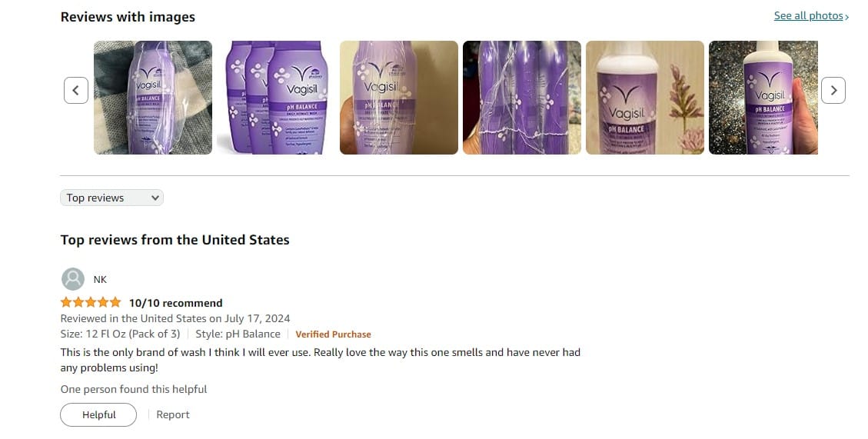Open review photo with lavender flower

(x=645, y=98)
